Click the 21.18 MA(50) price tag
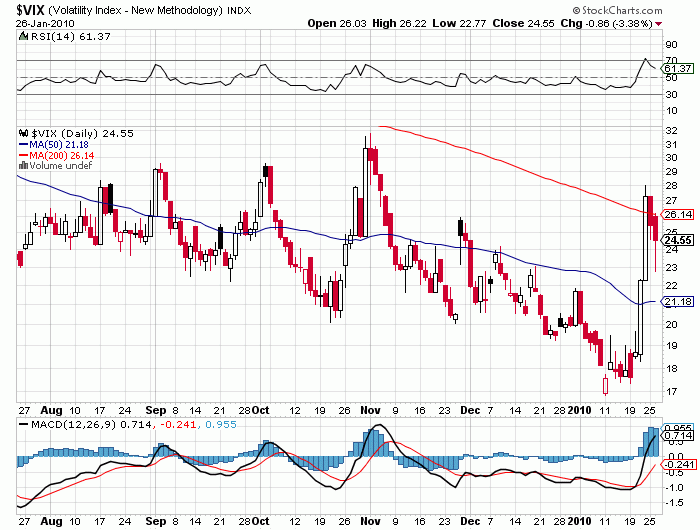Image resolution: width=700 pixels, height=530 pixels. [678, 302]
